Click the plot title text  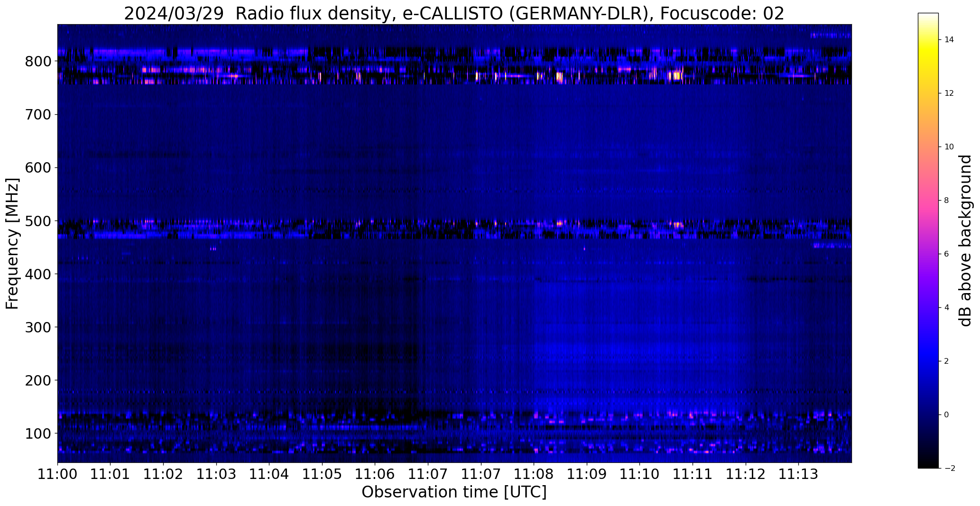pyautogui.click(x=454, y=14)
